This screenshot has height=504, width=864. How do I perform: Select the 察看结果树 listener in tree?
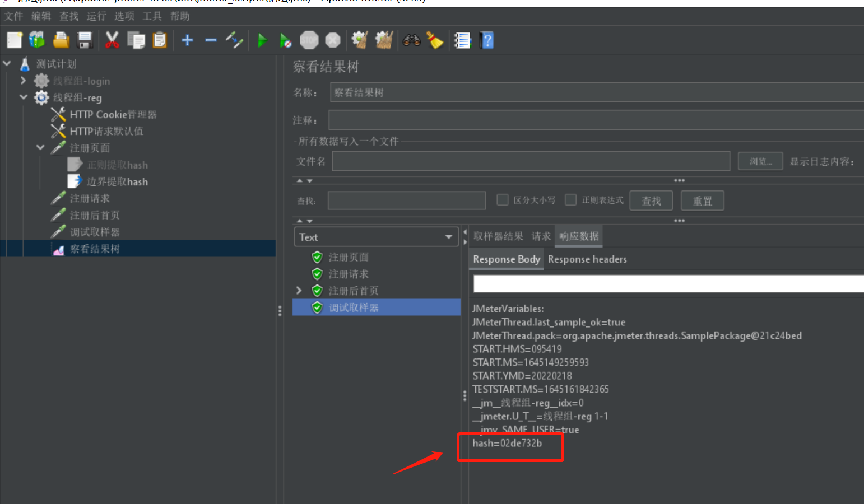pyautogui.click(x=94, y=249)
